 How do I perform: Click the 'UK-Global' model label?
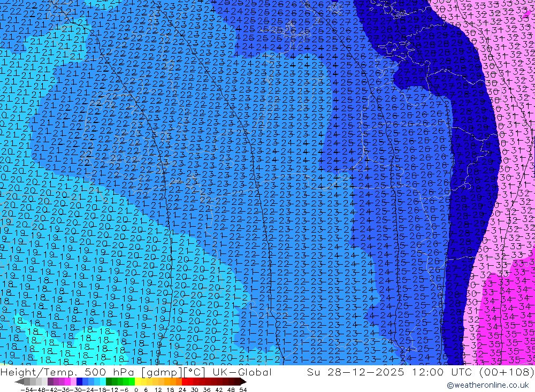point(242,372)
